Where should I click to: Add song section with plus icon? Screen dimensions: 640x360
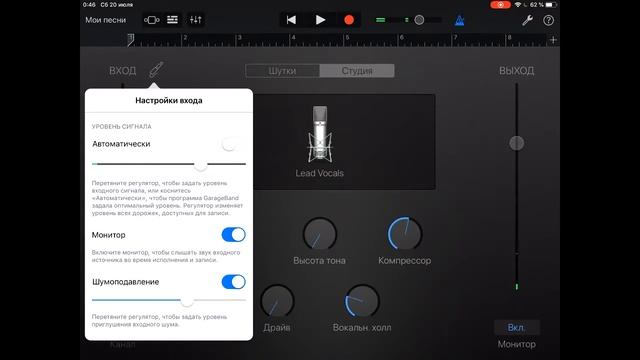click(553, 40)
